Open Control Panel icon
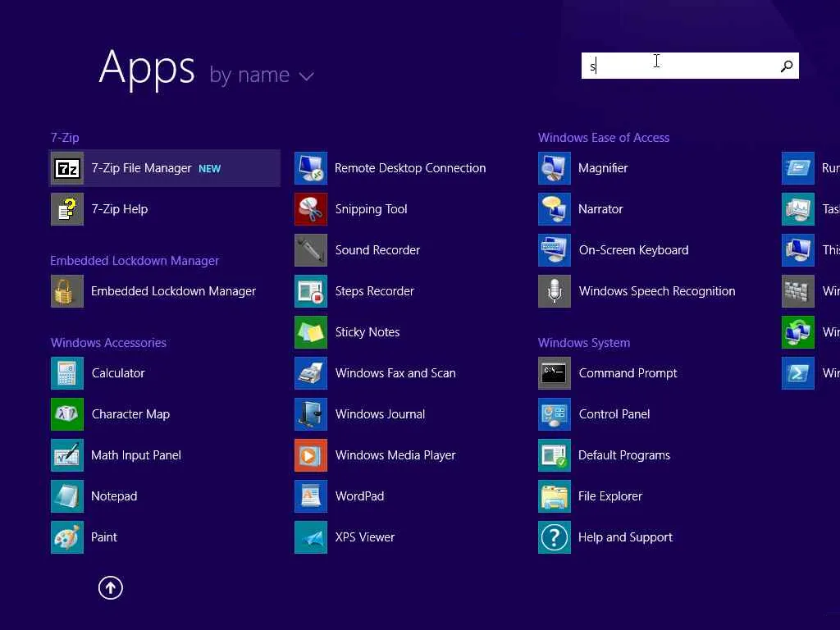The width and height of the screenshot is (840, 630). tap(555, 414)
